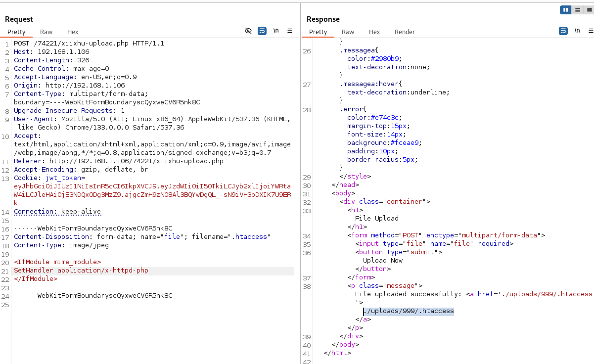Click the closing </IfModule> line
Image resolution: width=594 pixels, height=364 pixels.
click(x=36, y=279)
